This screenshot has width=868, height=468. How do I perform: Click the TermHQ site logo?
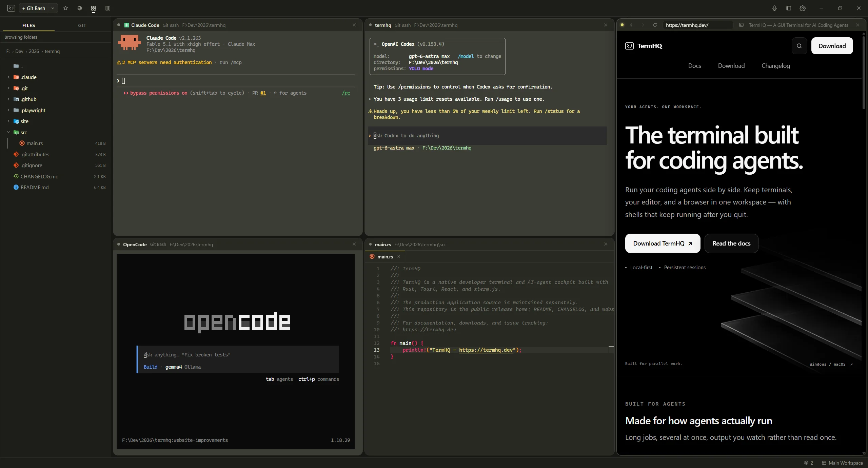tap(644, 46)
